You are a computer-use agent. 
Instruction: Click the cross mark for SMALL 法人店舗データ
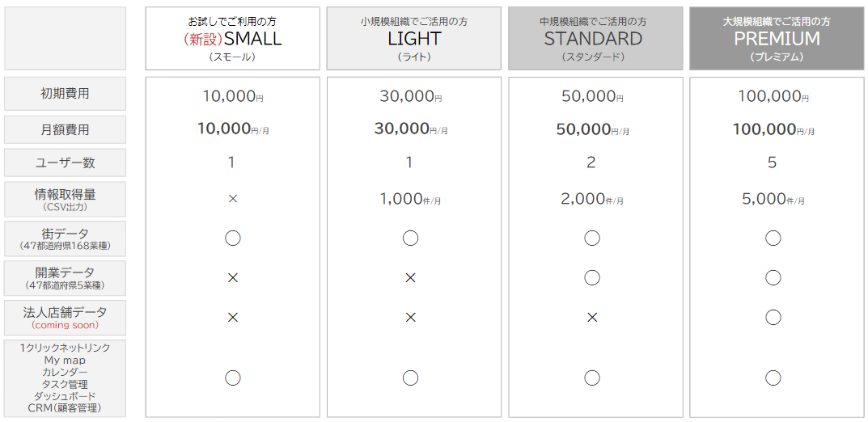click(x=233, y=318)
